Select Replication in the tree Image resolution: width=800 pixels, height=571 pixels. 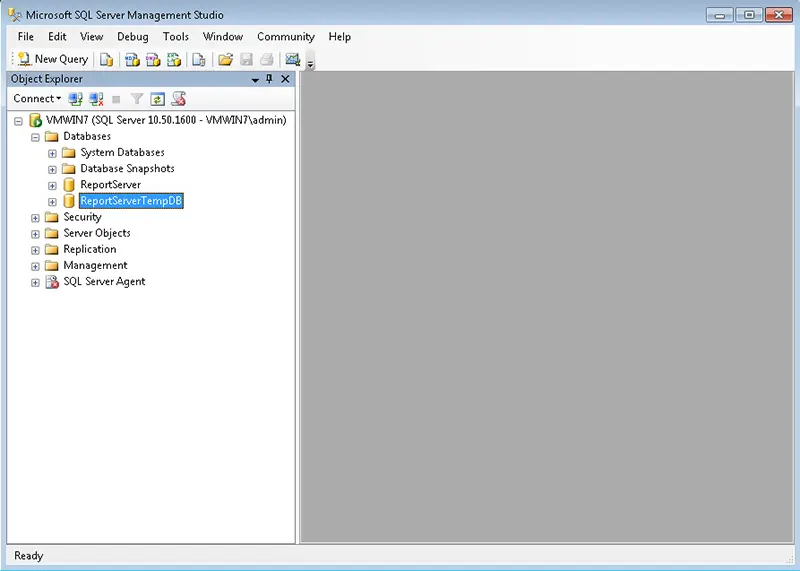click(x=90, y=249)
